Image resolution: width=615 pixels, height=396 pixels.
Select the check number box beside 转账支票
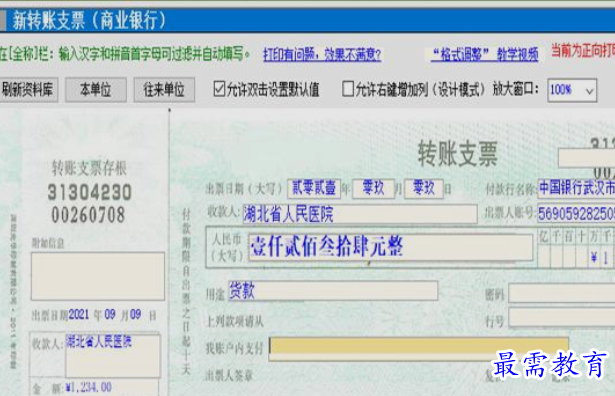click(586, 158)
